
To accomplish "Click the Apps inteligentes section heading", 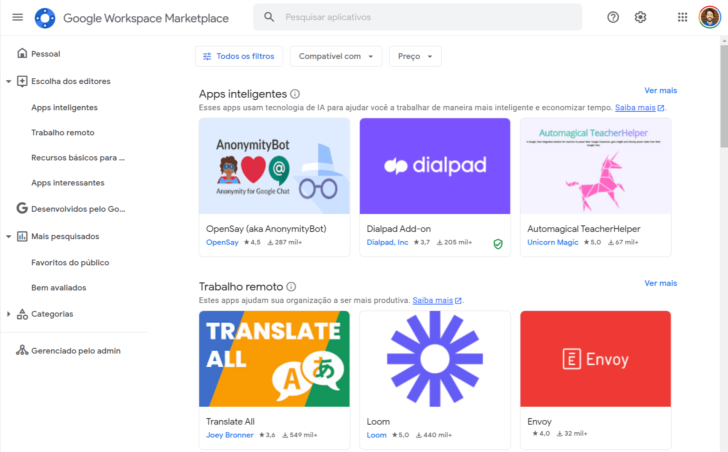I will [x=243, y=94].
